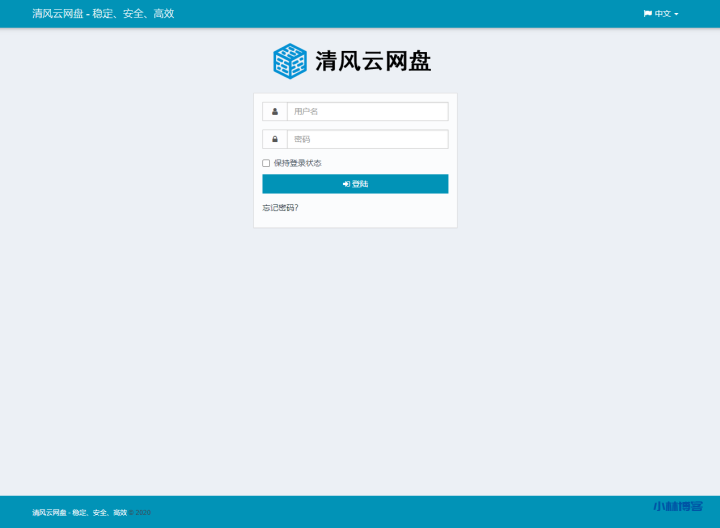Open the 忘记密码? link
This screenshot has width=720, height=528.
pos(280,208)
